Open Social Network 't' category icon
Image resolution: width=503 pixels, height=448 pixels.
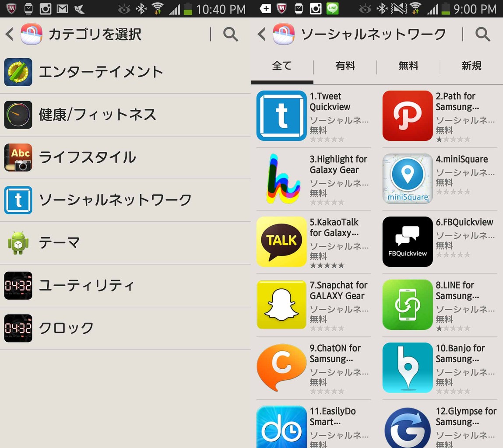[18, 200]
